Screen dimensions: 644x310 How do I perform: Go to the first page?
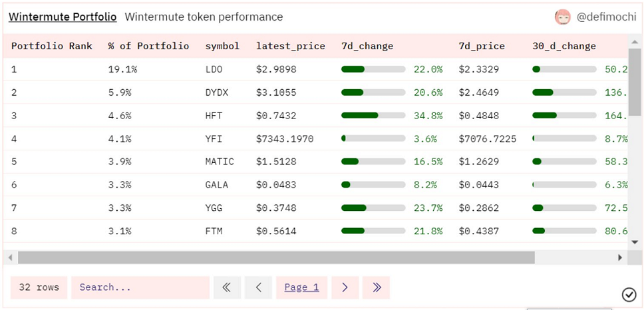226,287
